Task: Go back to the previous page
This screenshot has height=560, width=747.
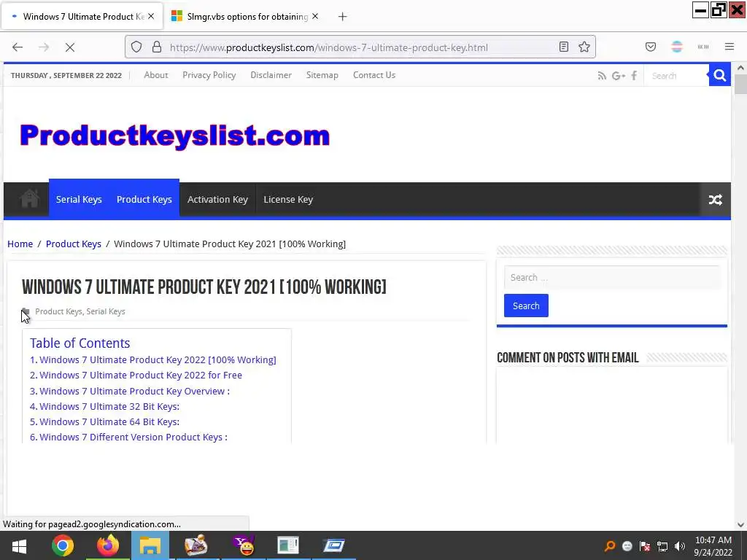Action: [x=18, y=47]
